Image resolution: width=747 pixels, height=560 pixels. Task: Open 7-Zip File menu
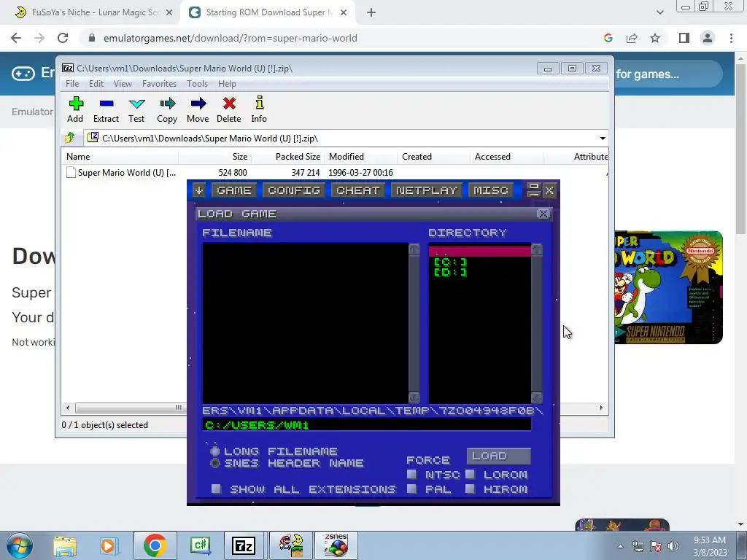pos(72,84)
